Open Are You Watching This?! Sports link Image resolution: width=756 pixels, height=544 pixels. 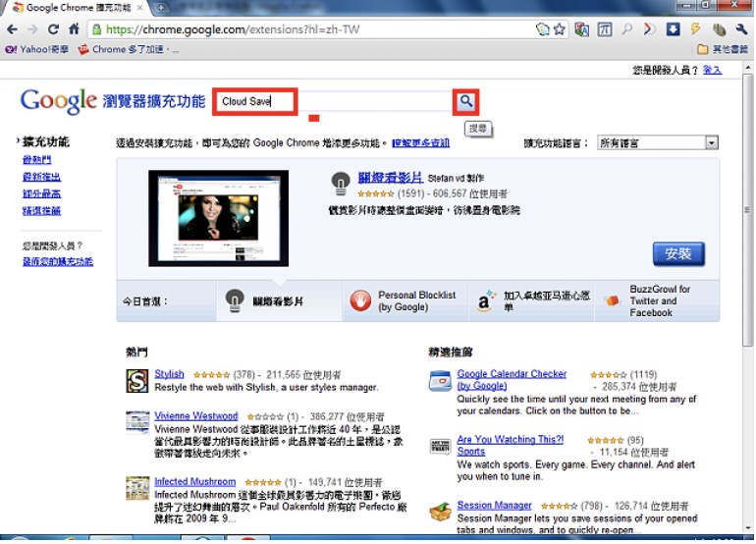click(x=511, y=445)
